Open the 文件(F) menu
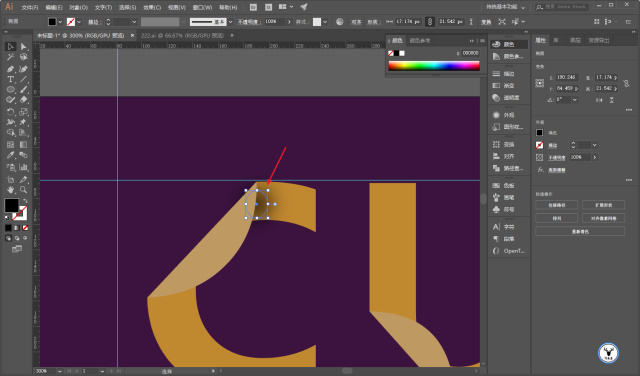Viewport: 640px width, 376px height. pos(30,7)
